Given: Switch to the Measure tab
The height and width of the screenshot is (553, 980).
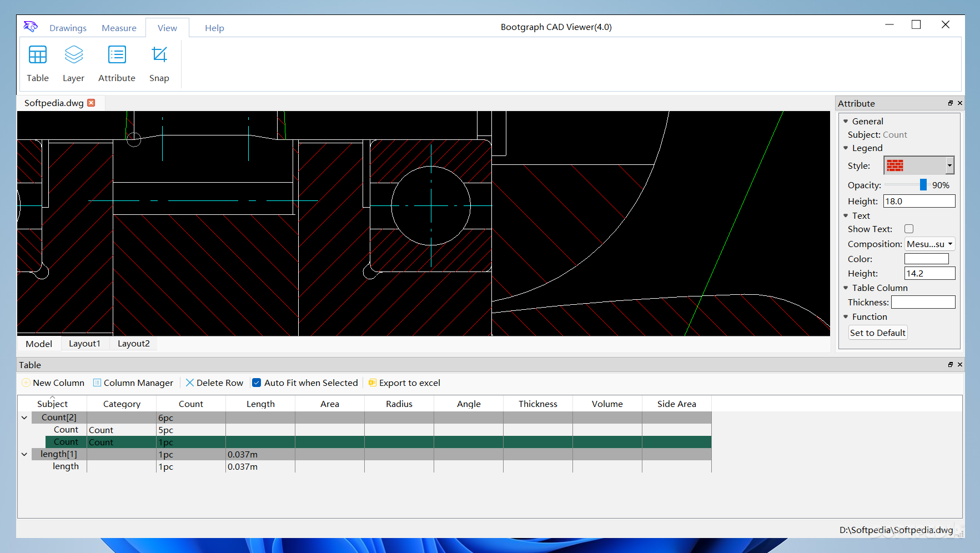Looking at the screenshot, I should (x=119, y=28).
